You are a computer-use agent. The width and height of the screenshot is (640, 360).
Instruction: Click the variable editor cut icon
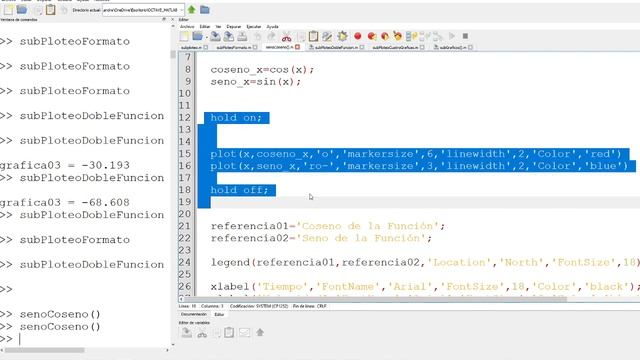202,333
